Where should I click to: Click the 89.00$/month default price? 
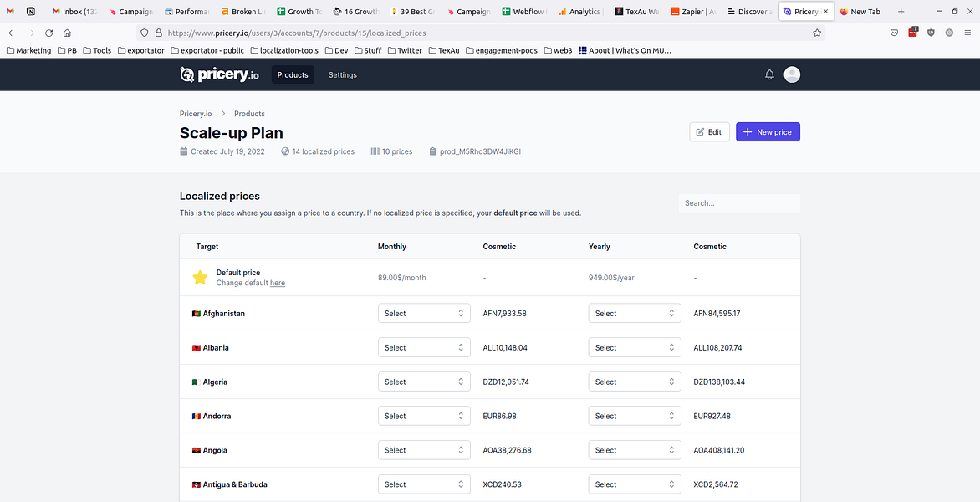click(402, 278)
